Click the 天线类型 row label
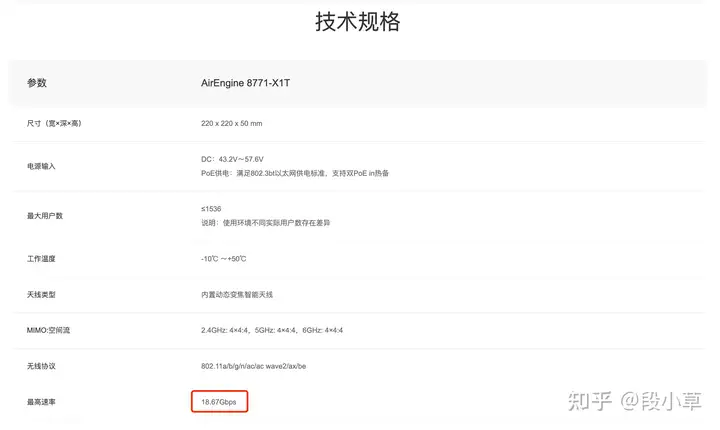720x430 pixels. tap(41, 294)
